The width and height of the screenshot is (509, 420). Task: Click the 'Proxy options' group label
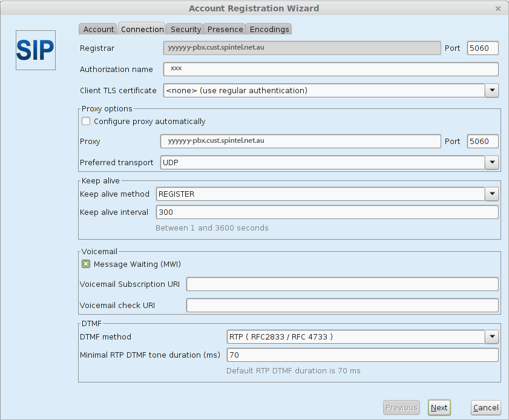click(x=107, y=109)
